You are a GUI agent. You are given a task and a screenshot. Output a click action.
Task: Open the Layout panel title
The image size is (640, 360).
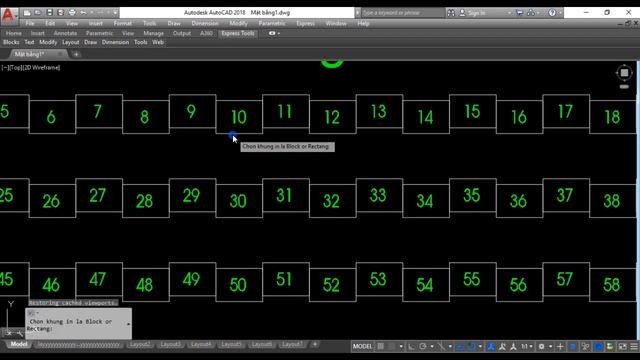(x=70, y=42)
